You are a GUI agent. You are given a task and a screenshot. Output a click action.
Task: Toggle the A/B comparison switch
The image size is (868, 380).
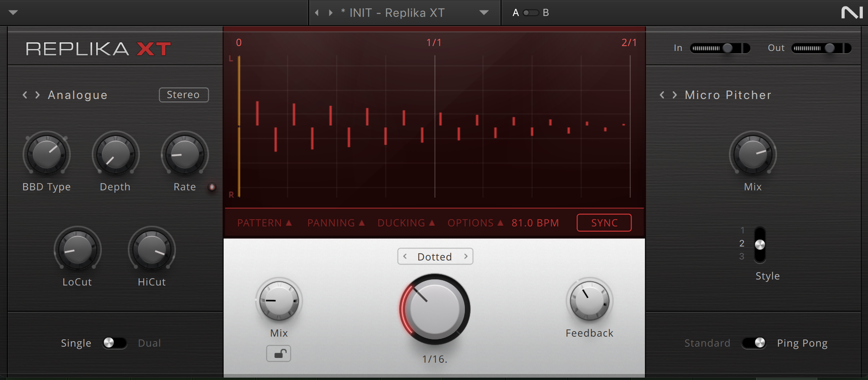tap(531, 13)
